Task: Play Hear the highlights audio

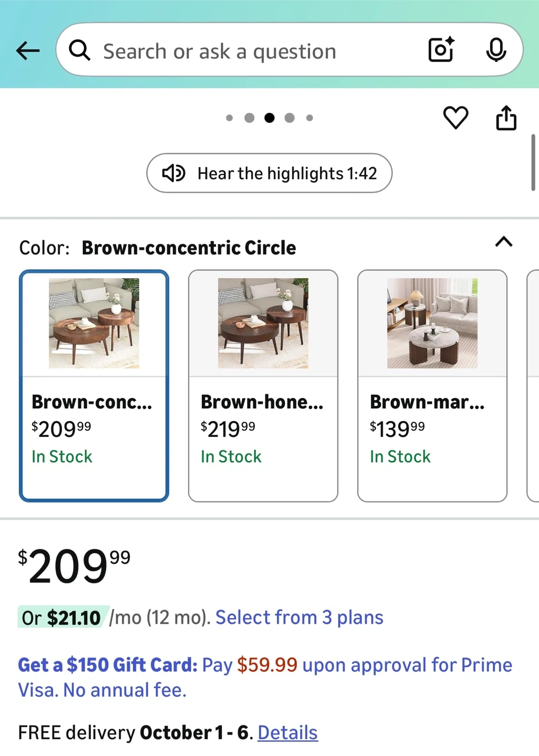Action: click(286, 173)
